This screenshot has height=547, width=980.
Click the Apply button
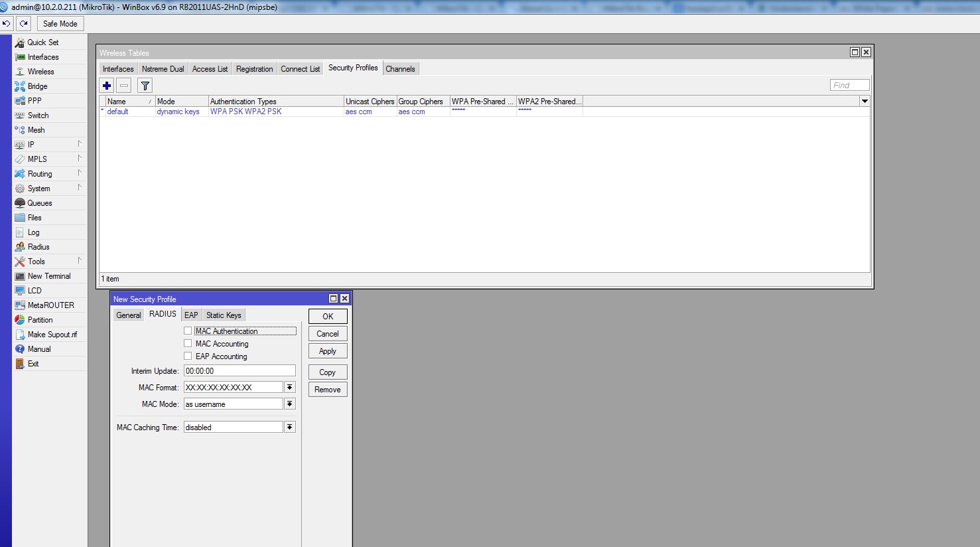click(x=328, y=351)
